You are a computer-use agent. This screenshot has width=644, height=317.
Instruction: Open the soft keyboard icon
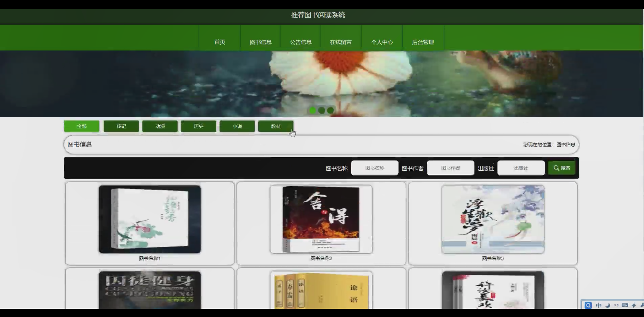[x=625, y=305]
